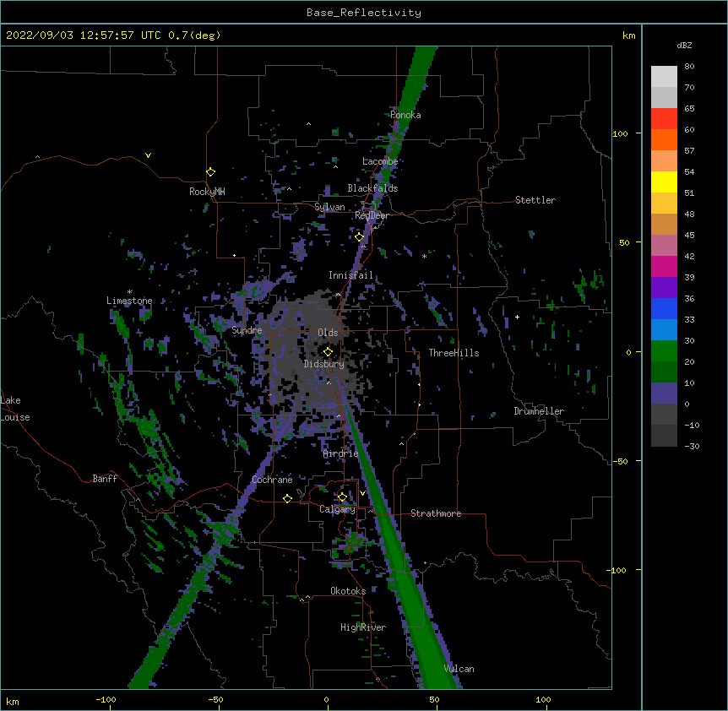Click the Banff label
This screenshot has height=711, width=728.
(105, 479)
